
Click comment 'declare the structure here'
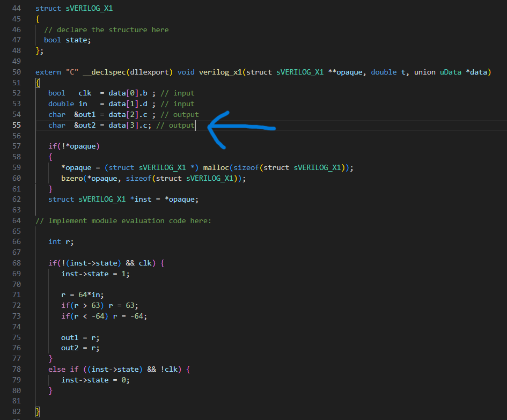(113, 30)
